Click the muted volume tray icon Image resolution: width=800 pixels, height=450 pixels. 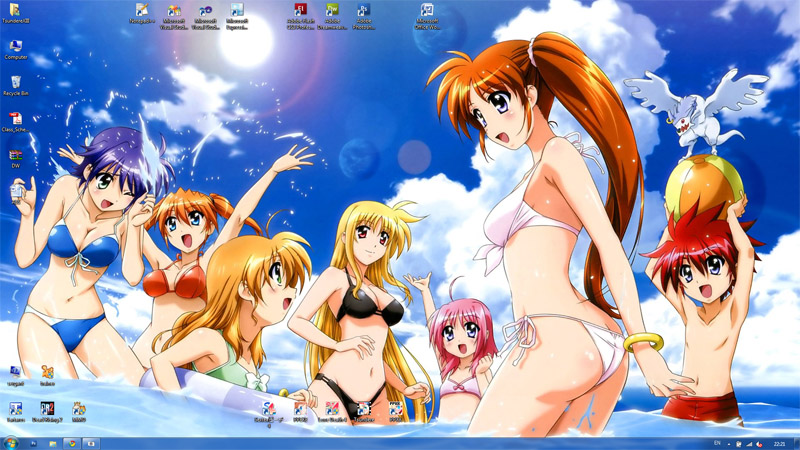click(x=759, y=444)
